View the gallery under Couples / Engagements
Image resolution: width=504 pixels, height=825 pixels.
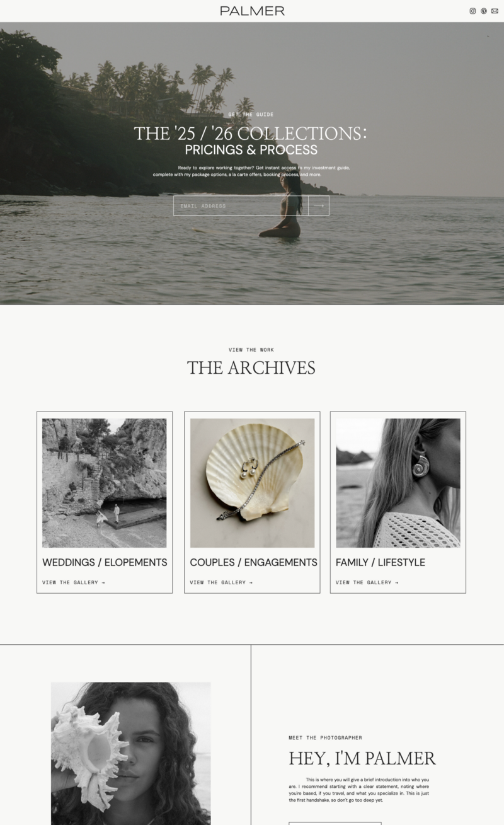pyautogui.click(x=221, y=582)
